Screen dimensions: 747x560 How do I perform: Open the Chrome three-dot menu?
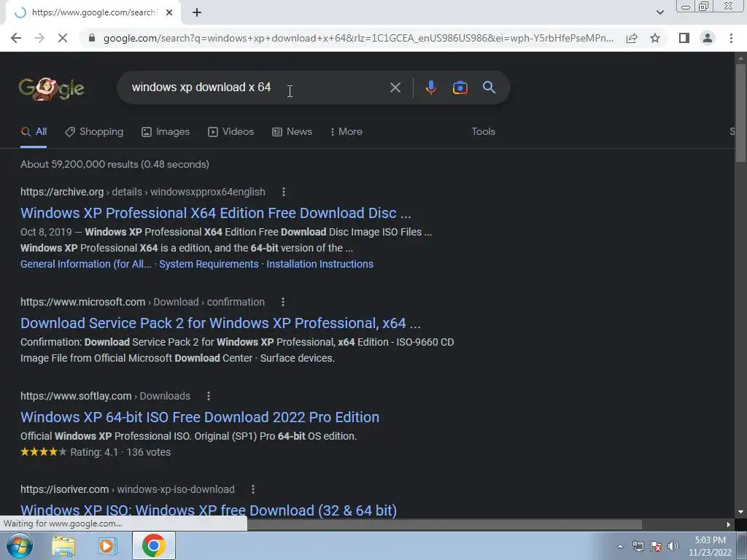point(731,38)
